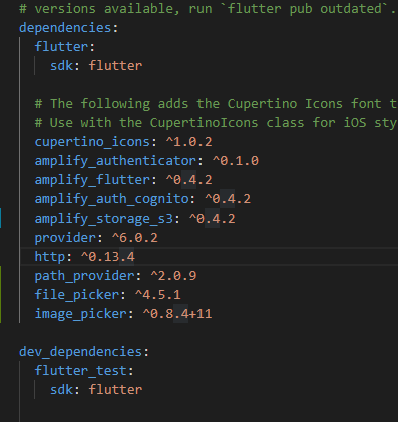The height and width of the screenshot is (422, 398).
Task: Click the 'image_picker' package name
Action: tap(81, 314)
